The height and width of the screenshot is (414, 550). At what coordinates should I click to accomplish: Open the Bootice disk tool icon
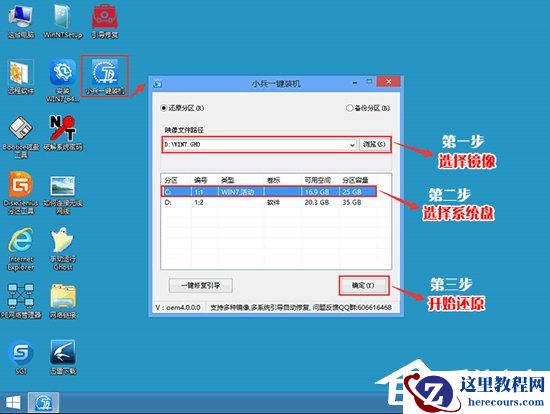pos(21,137)
